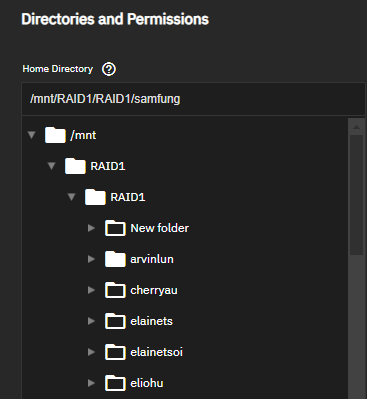Image resolution: width=367 pixels, height=399 pixels.
Task: Click the arvinlun folder icon
Action: [115, 259]
